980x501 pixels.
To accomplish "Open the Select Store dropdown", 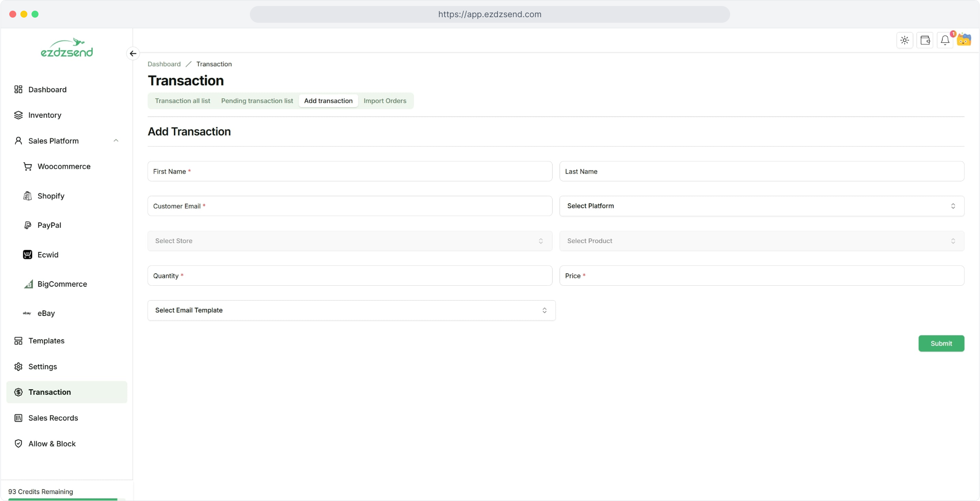I will pos(350,241).
